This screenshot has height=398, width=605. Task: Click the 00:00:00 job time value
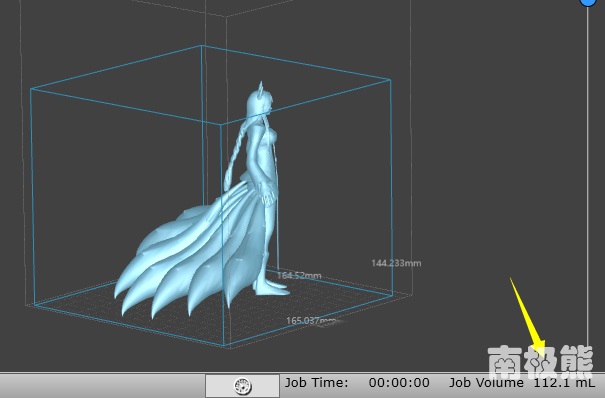click(399, 383)
